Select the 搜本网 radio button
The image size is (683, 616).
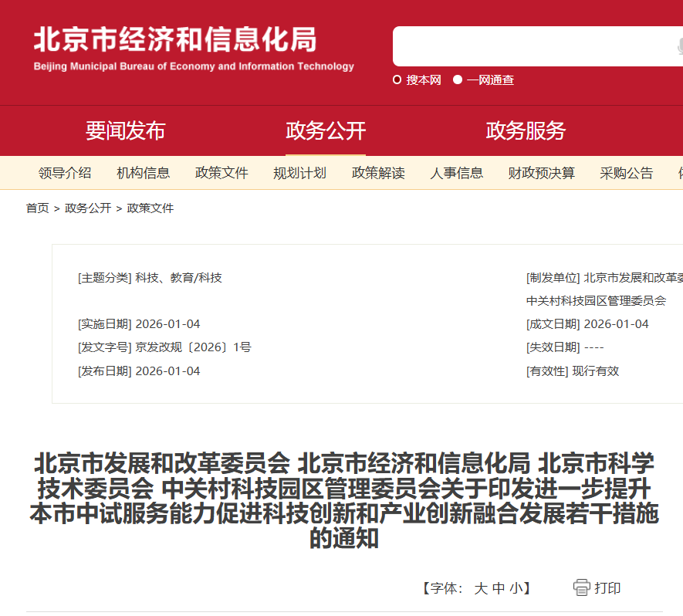coord(397,80)
